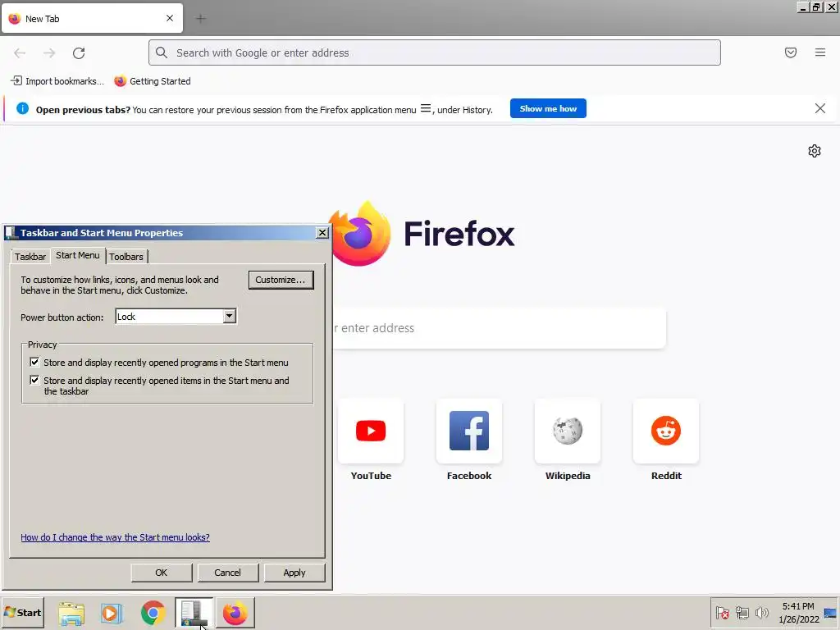Click the Taskbar properties taskbar icon
Viewport: 840px width, 630px height.
[x=194, y=613]
